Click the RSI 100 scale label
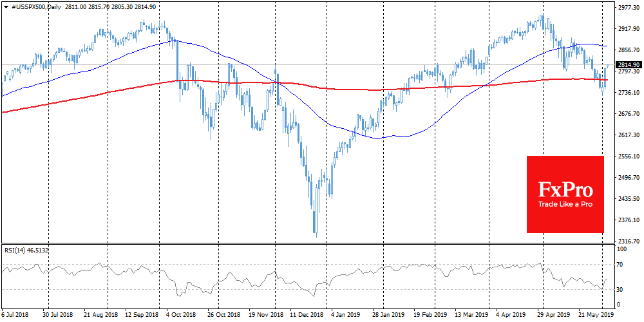Screen dimensions: 644x322 [623, 248]
